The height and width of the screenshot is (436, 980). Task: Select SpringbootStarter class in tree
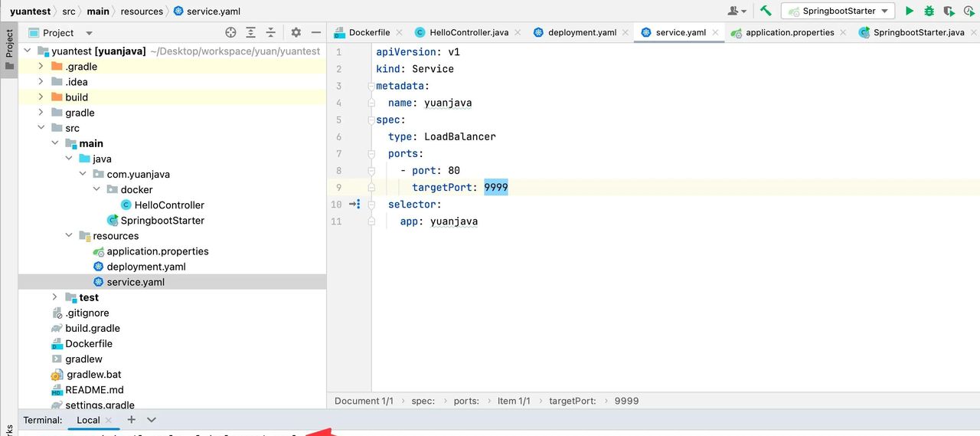(x=162, y=220)
